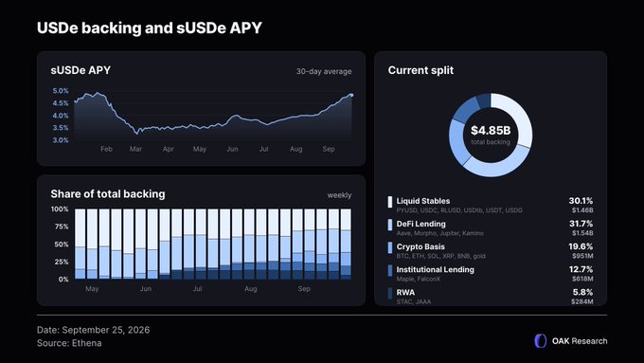The image size is (644, 363).
Task: Click the $1.46B amount
Action: pos(582,210)
